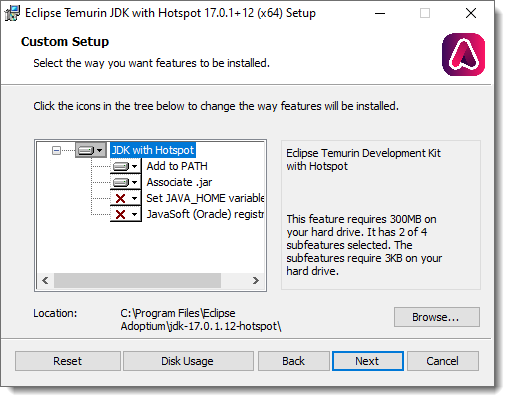Select the Add to PATH feature label
Image resolution: width=510 pixels, height=402 pixels.
[177, 166]
